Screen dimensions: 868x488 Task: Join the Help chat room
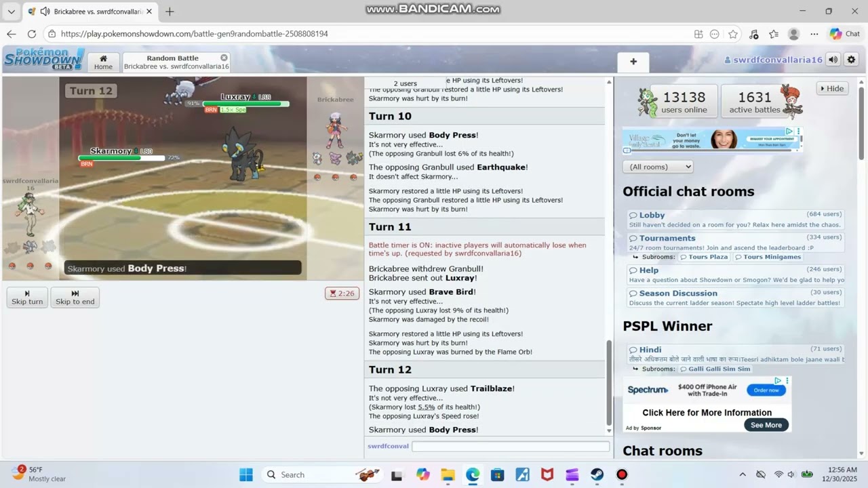click(x=735, y=274)
